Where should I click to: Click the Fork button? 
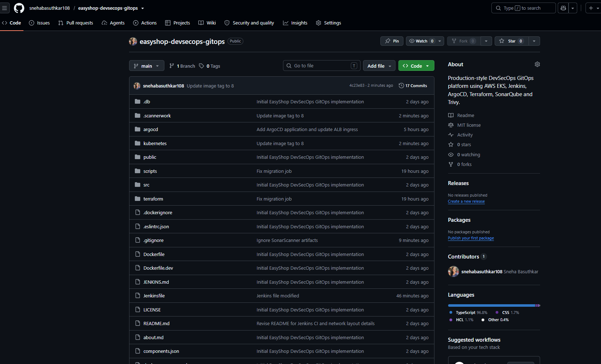464,41
